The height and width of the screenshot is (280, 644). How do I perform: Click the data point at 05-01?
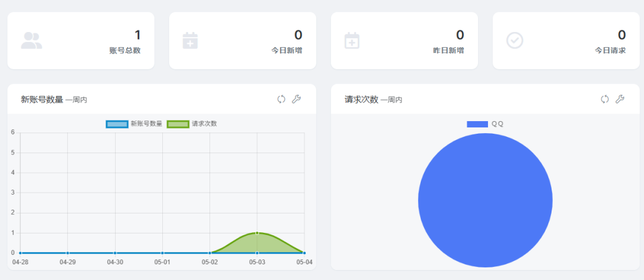162,253
